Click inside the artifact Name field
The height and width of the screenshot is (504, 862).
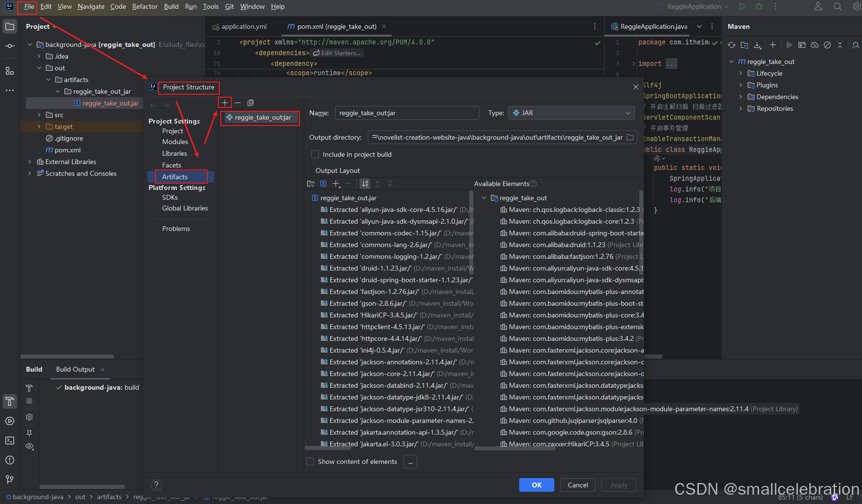(x=407, y=113)
